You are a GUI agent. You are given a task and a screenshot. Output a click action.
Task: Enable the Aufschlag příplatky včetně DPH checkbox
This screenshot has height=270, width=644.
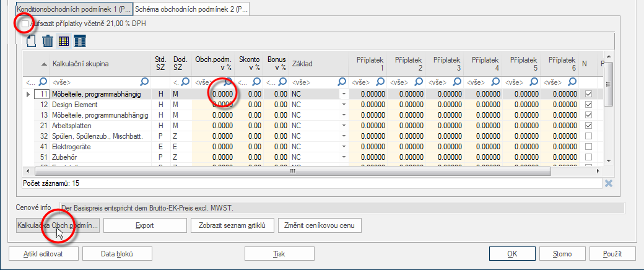[25, 24]
